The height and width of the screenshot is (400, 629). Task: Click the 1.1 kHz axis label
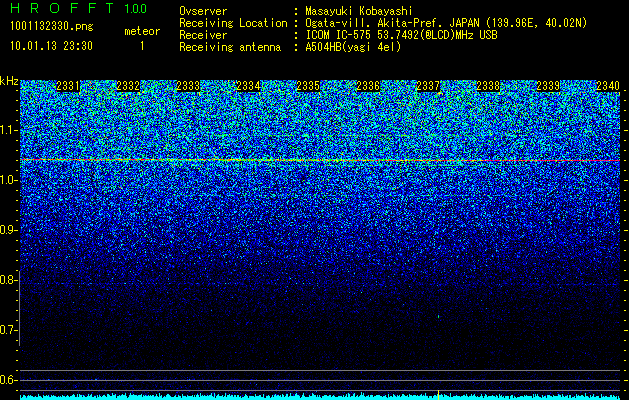(7, 130)
